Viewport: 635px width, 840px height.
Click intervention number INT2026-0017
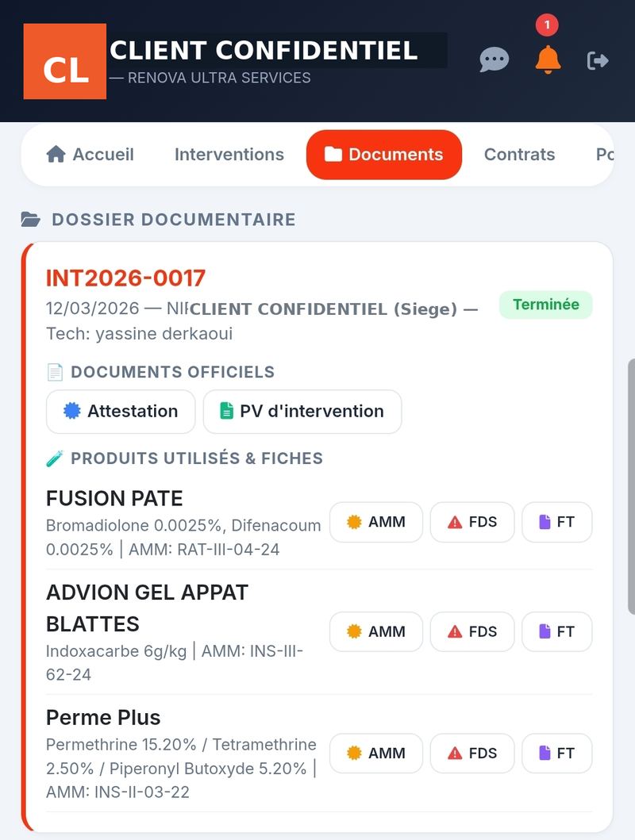[x=125, y=278]
